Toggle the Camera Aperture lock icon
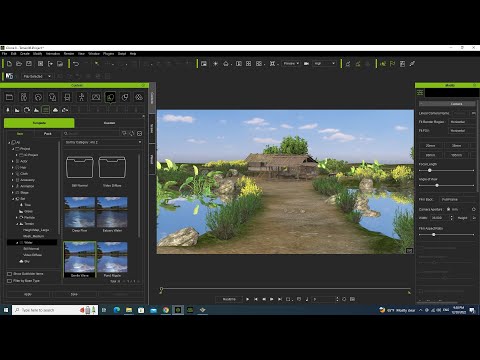Image resolution: width=480 pixels, height=360 pixels. pyautogui.click(x=448, y=209)
